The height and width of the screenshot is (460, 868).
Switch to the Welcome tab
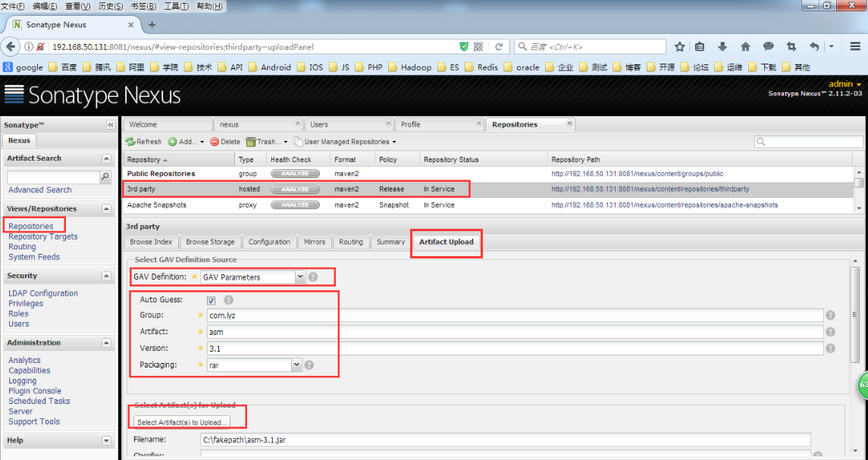tap(168, 124)
